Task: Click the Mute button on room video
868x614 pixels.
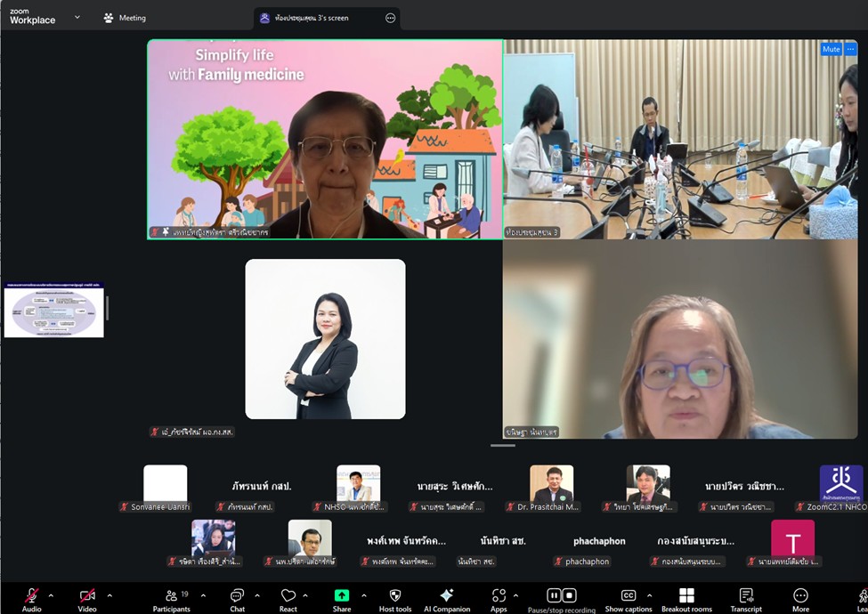Action: pyautogui.click(x=831, y=49)
